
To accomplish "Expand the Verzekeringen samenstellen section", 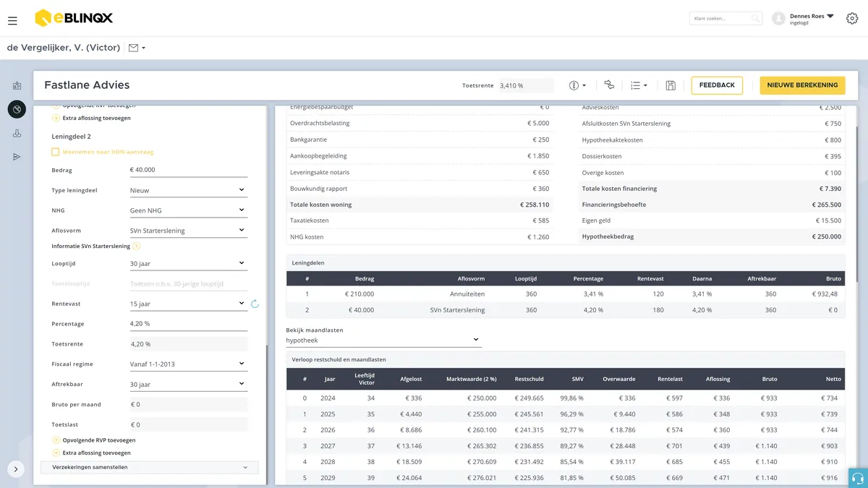I will pos(150,468).
